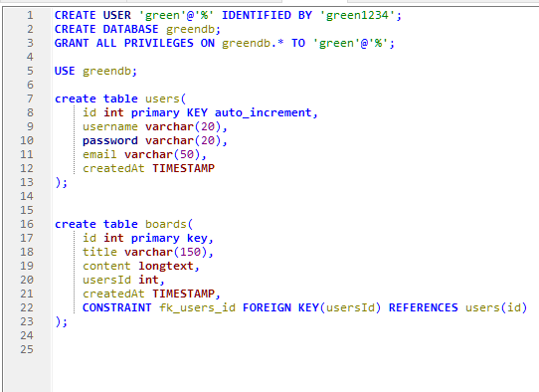
Task: Click the 'boards(' table name
Action: click(169, 224)
